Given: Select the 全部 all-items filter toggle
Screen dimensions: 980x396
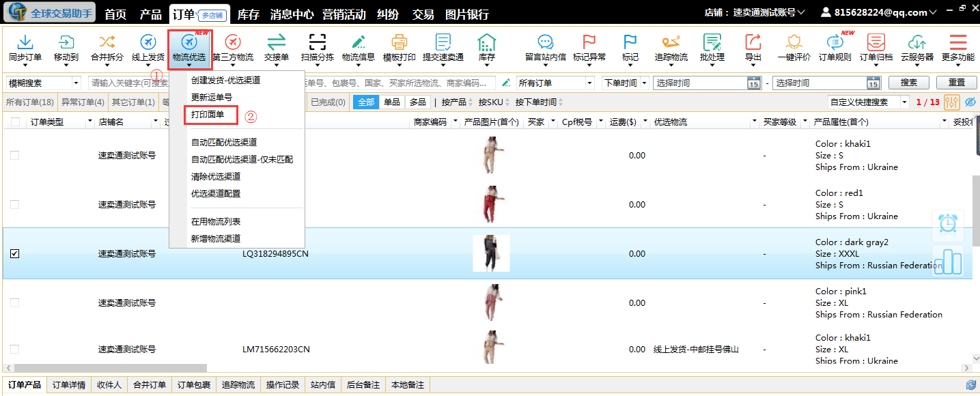Looking at the screenshot, I should [x=365, y=102].
